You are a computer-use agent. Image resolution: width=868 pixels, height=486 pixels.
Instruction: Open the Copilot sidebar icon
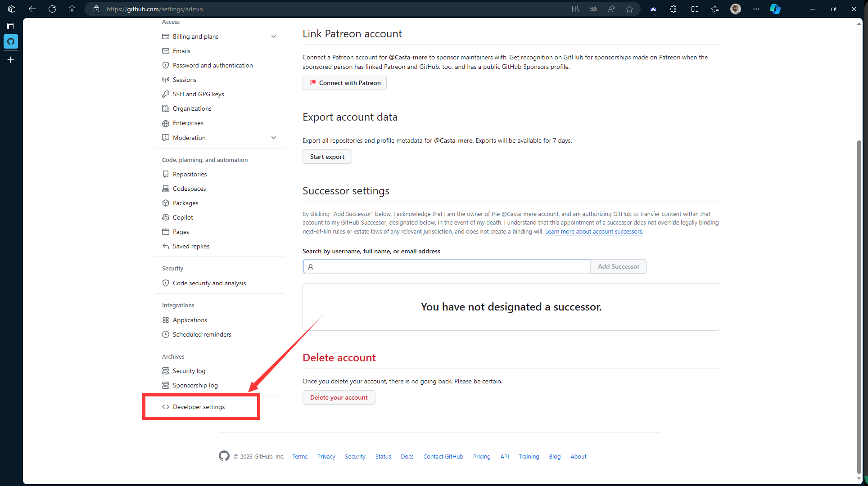point(775,9)
